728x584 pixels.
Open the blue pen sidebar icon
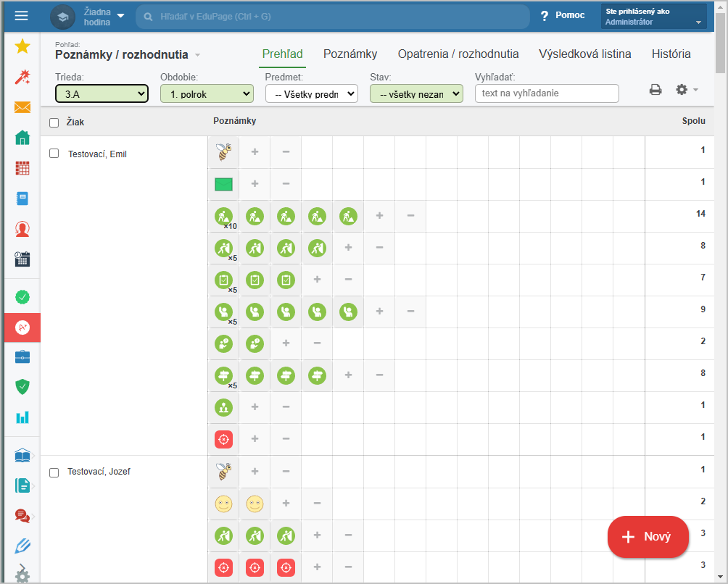22,546
